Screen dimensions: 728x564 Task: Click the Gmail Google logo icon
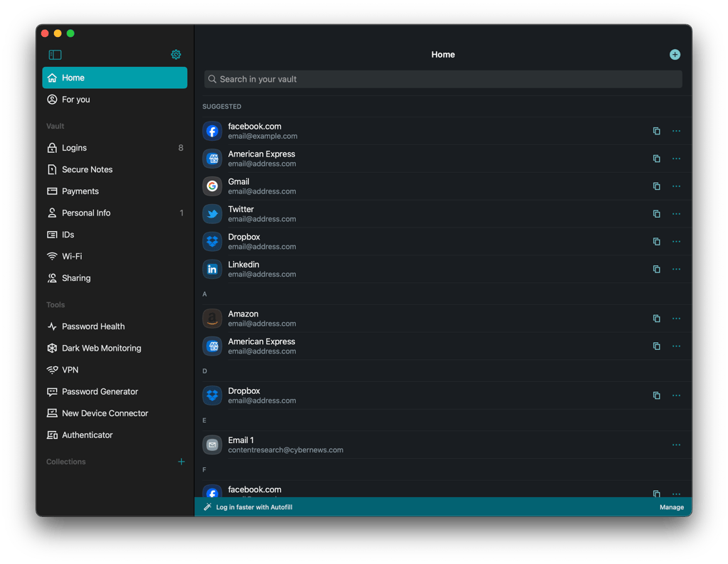coord(212,186)
